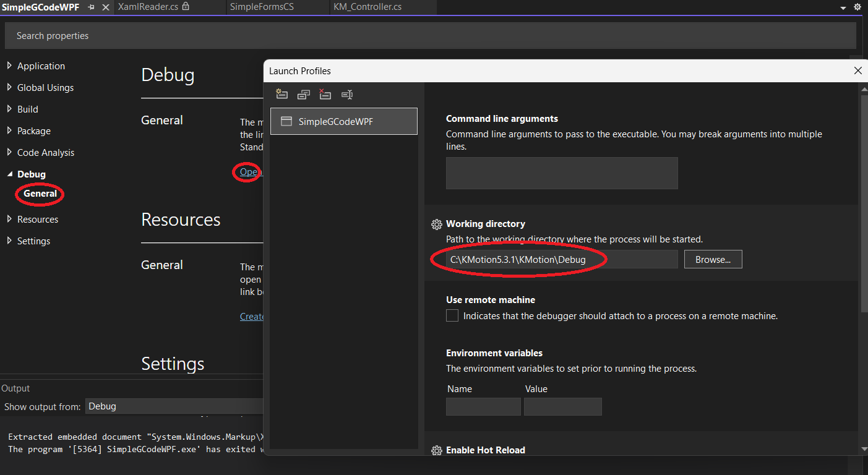Select the SimpleGCodeWPF launch profile

[343, 122]
